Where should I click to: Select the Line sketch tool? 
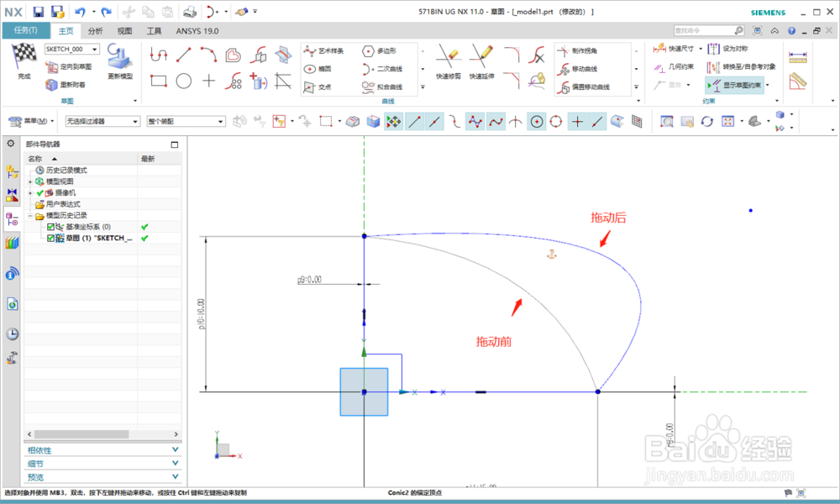pos(184,55)
